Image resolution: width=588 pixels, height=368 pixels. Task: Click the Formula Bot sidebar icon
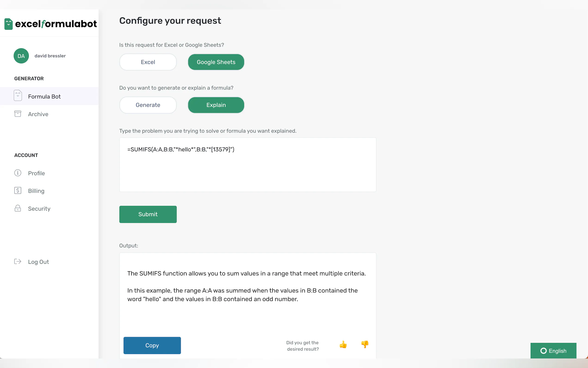[x=18, y=96]
